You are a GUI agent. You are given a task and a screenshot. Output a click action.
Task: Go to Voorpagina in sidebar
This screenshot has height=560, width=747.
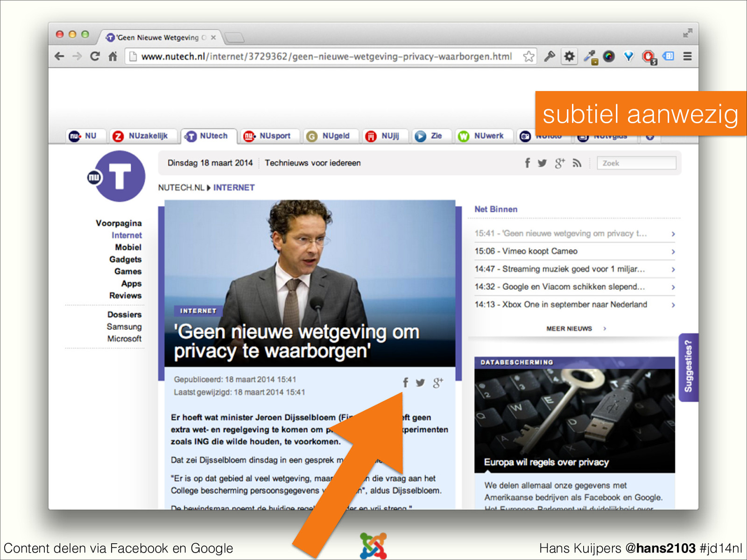(x=119, y=223)
